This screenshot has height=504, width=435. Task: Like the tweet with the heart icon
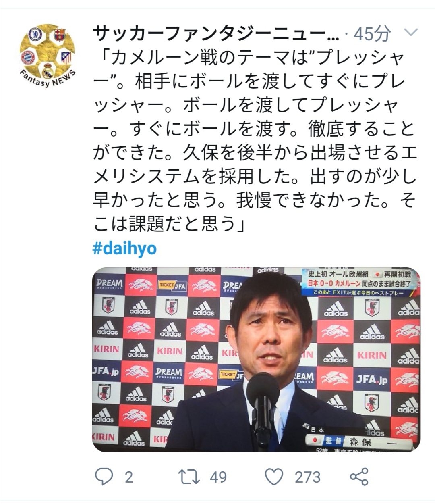(x=274, y=477)
